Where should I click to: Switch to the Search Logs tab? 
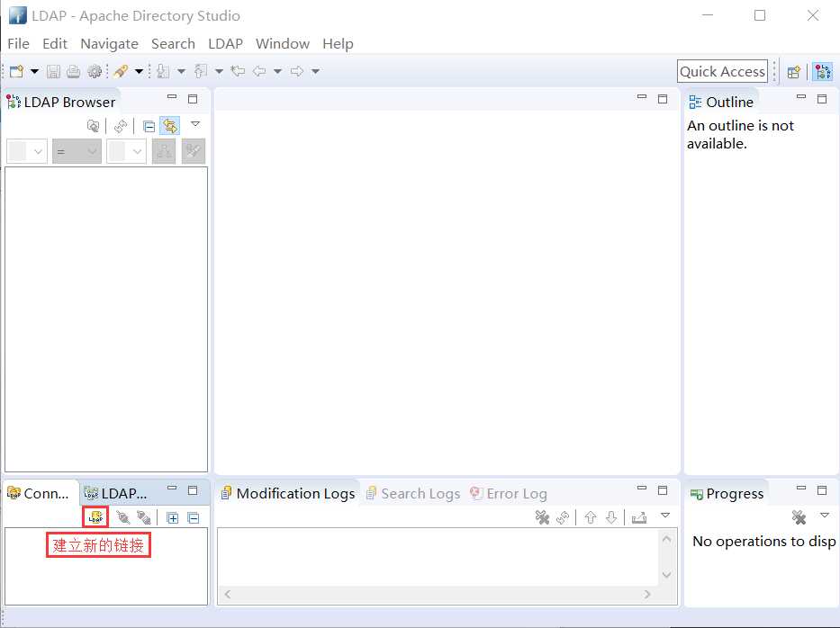[413, 493]
